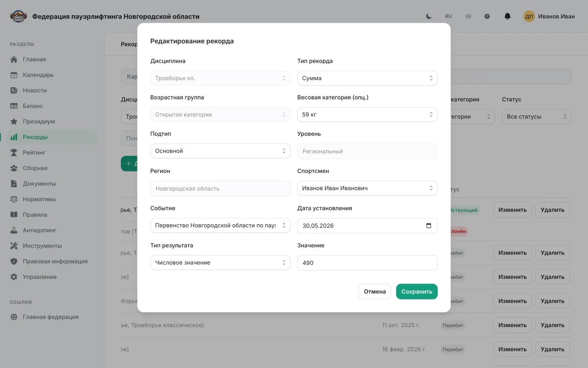
Task: Expand the Спортсмен selector
Action: (367, 188)
